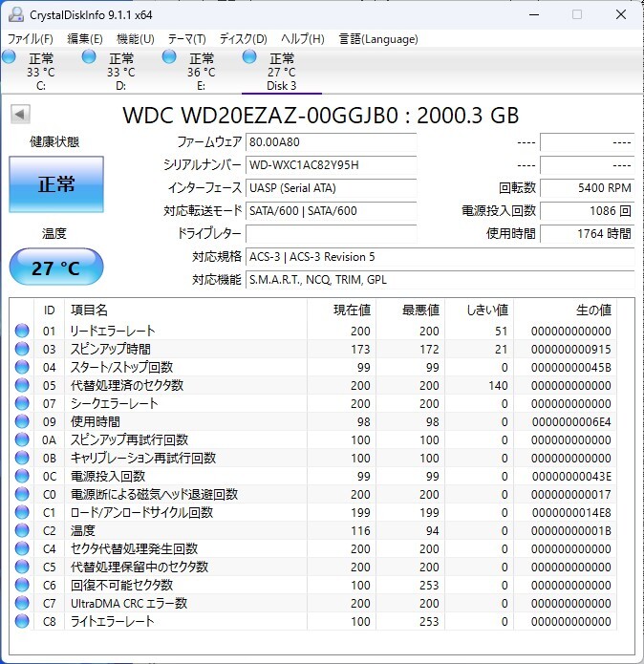Screen dimensions: 644x664
Task: Click raw value 00000000045B
Action: point(570,368)
